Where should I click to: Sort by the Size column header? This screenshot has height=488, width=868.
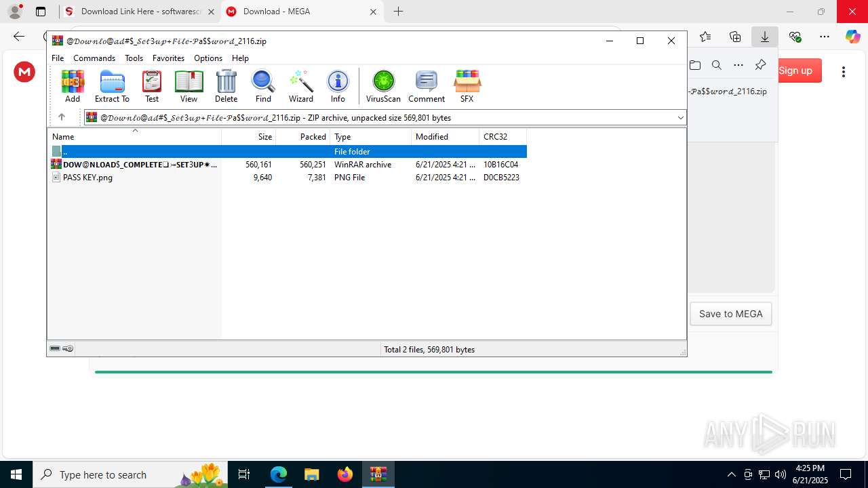tap(249, 136)
